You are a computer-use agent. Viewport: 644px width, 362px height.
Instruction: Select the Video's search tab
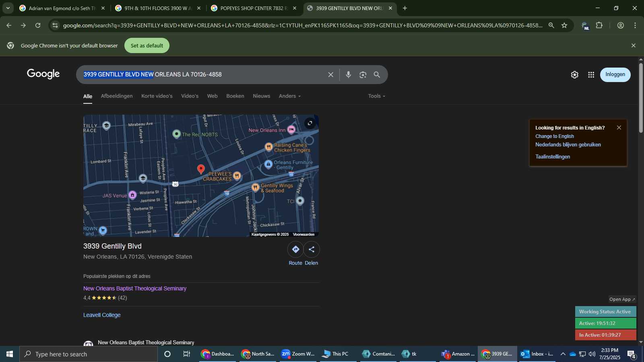[x=190, y=96]
